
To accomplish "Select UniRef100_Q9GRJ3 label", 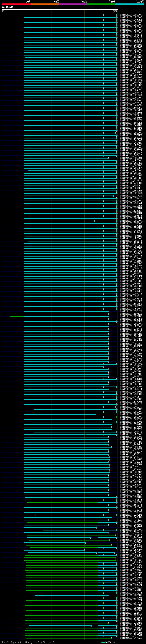I will (x=131, y=93).
